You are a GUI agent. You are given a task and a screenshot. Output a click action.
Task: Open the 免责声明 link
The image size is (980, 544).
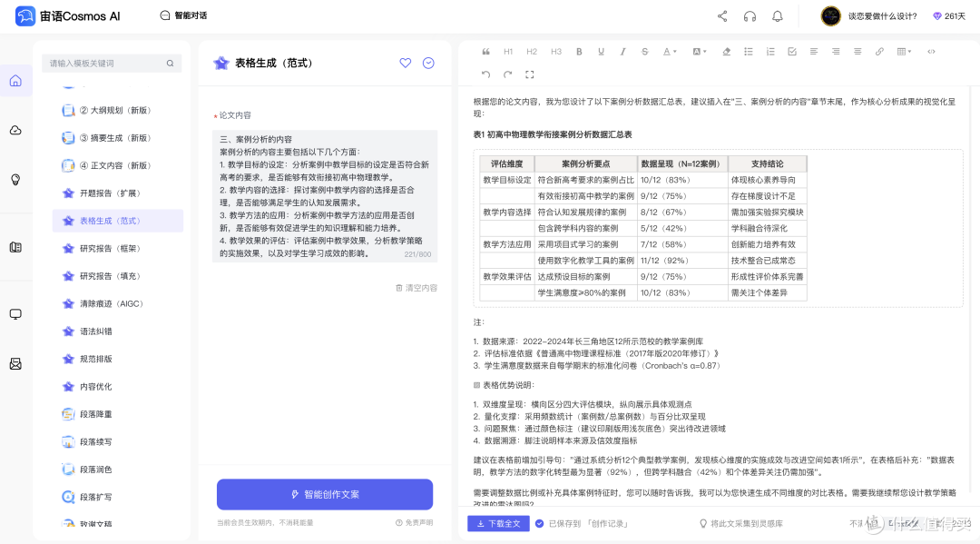(x=415, y=523)
